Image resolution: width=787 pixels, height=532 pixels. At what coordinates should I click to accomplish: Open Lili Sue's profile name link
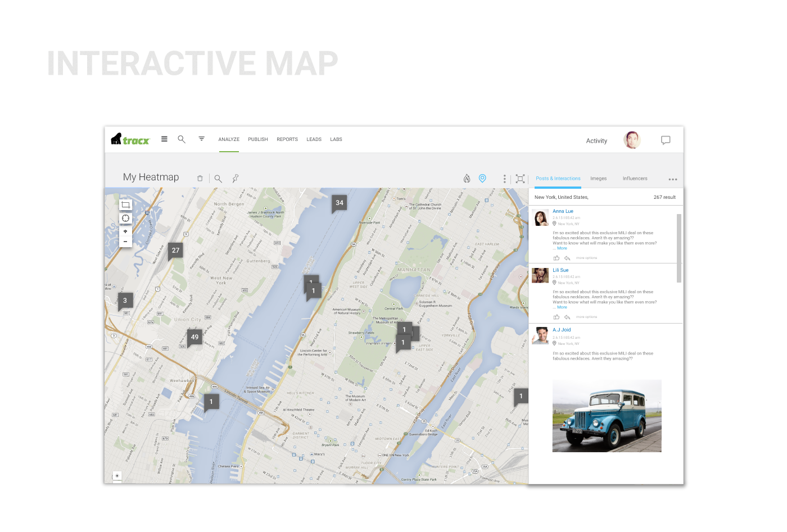[560, 270]
